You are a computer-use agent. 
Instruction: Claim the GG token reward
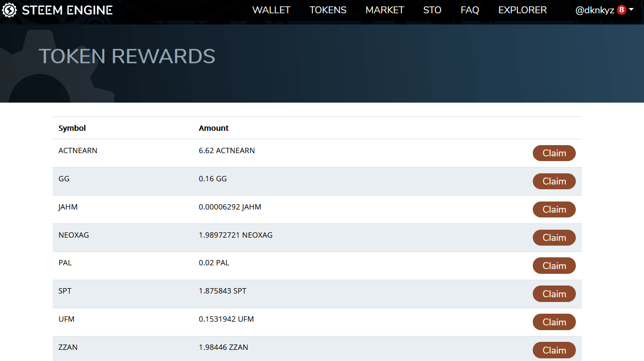[x=554, y=181]
